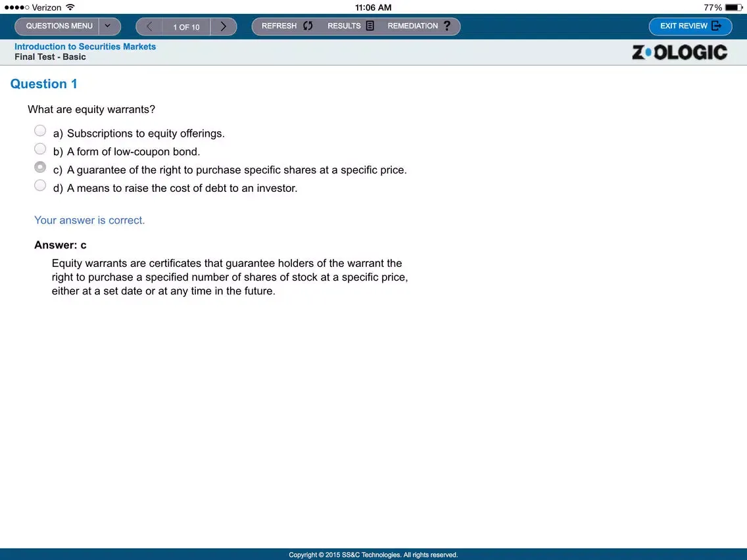Screen dimensions: 747x560
Task: Click the Wi-Fi status icon
Action: [x=70, y=7]
